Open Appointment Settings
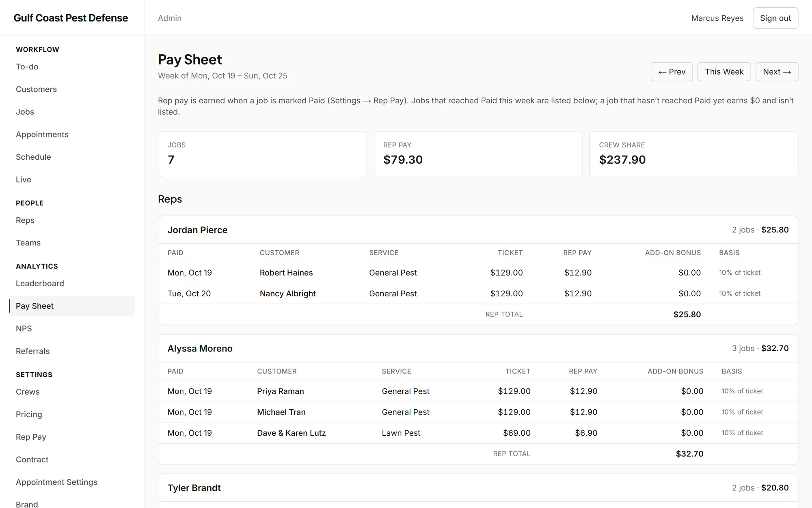This screenshot has width=812, height=508. click(x=56, y=482)
